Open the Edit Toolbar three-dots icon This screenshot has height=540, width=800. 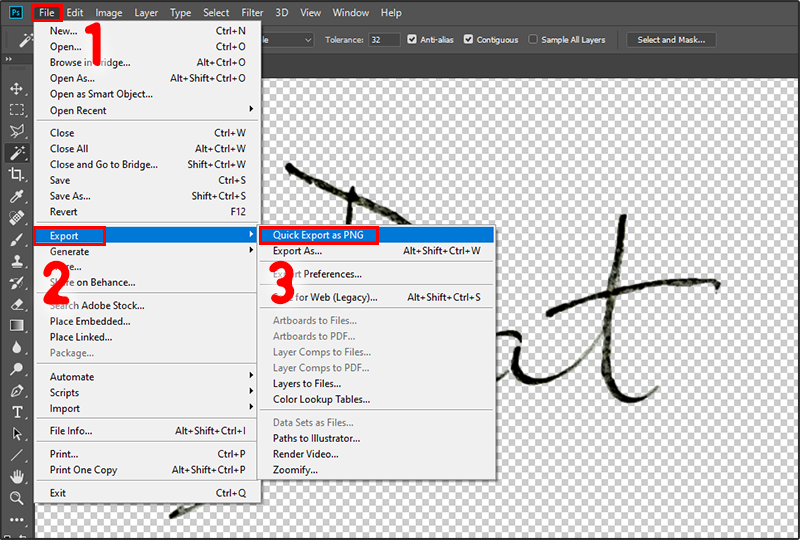coord(16,520)
